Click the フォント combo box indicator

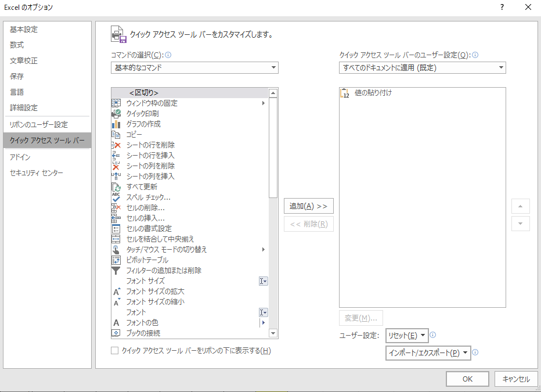pyautogui.click(x=264, y=312)
